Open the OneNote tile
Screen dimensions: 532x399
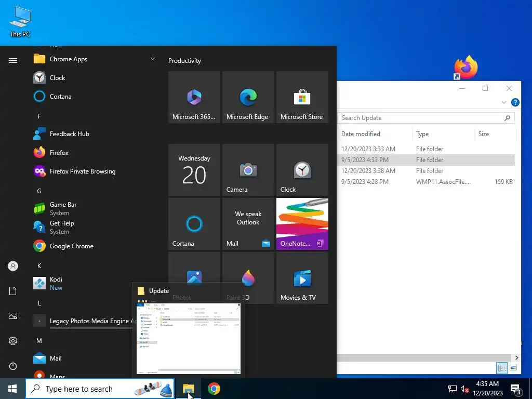[x=302, y=224]
